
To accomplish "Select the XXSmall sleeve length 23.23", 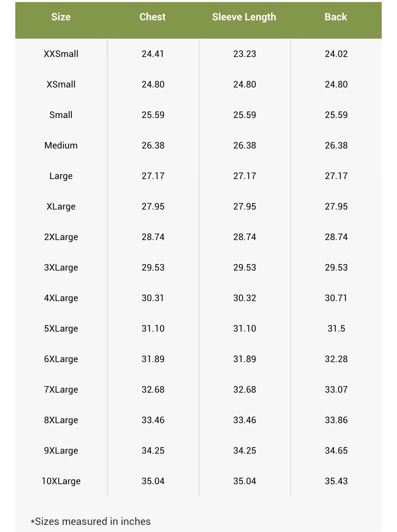I will click(x=245, y=54).
